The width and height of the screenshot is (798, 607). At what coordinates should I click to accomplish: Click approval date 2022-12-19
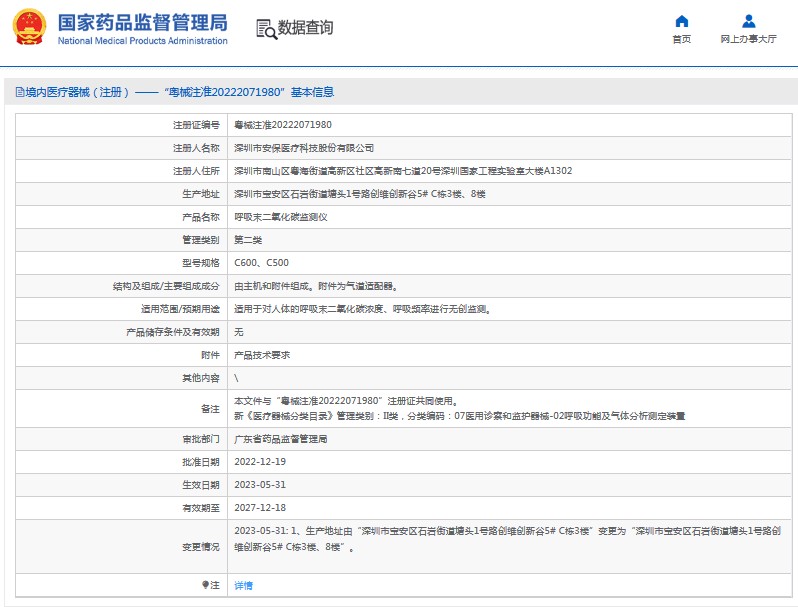tap(260, 462)
